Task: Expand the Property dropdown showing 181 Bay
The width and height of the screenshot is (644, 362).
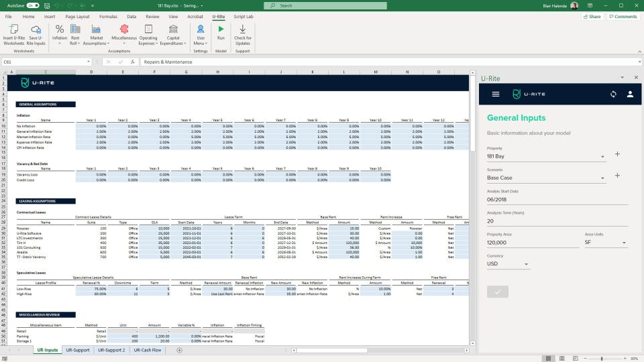Action: (546, 156)
